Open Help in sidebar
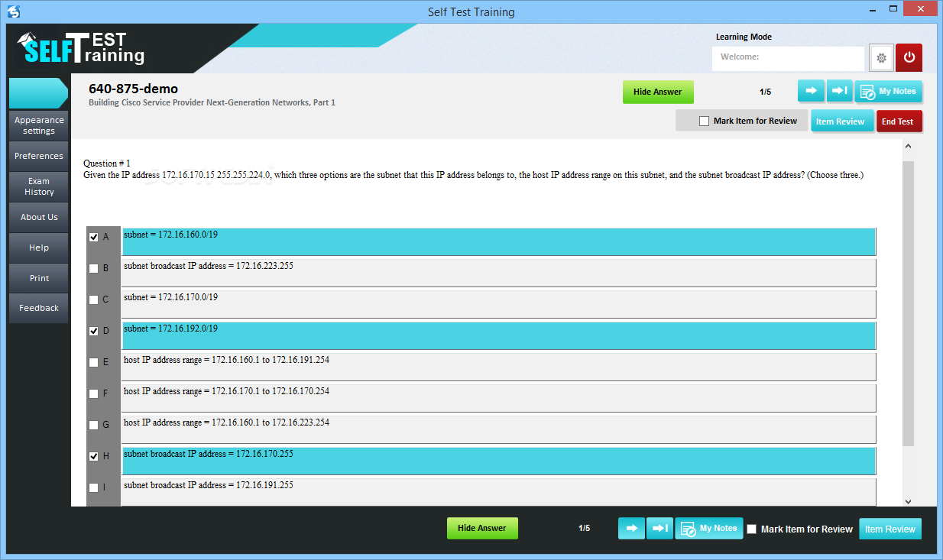Viewport: 943px width, 560px height. 39,248
